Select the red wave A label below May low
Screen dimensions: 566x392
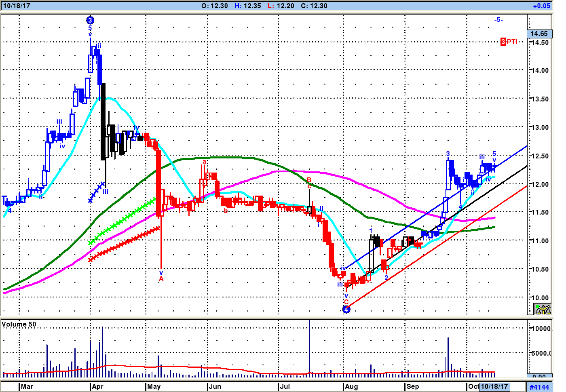click(161, 278)
